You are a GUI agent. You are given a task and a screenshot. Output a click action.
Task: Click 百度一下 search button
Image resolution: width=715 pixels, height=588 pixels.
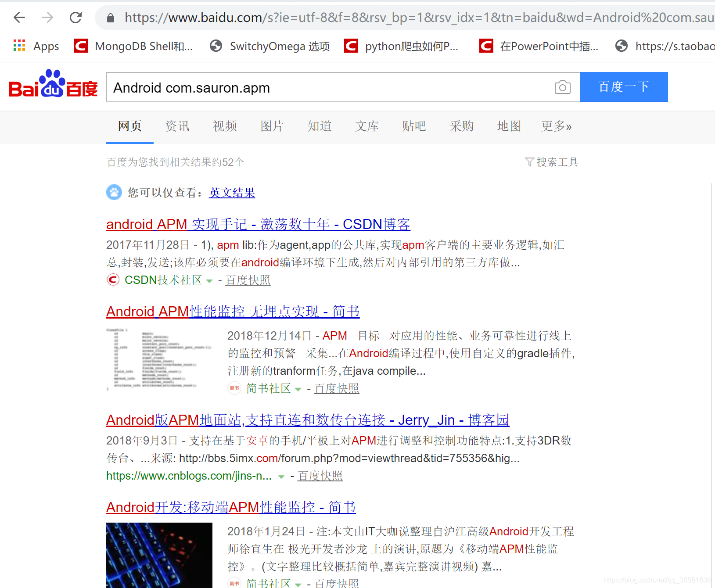(624, 87)
